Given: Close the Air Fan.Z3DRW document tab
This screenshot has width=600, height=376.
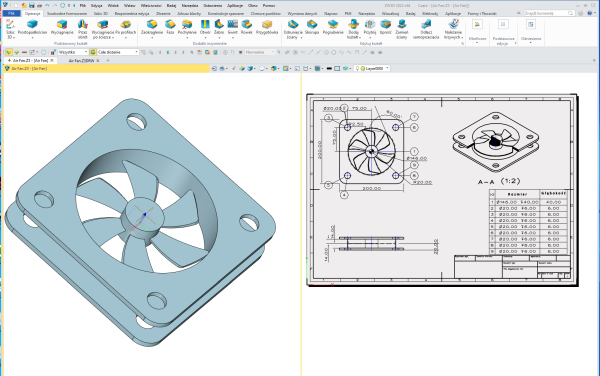Looking at the screenshot, I should tap(98, 60).
